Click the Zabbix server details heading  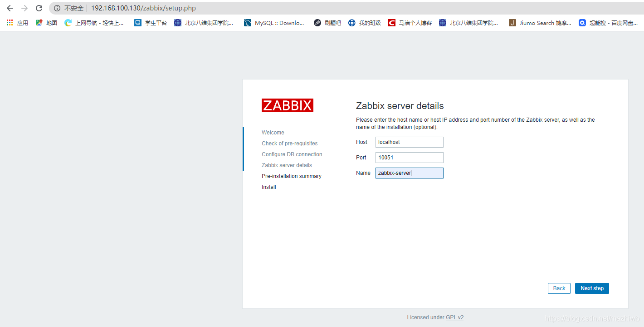point(400,106)
